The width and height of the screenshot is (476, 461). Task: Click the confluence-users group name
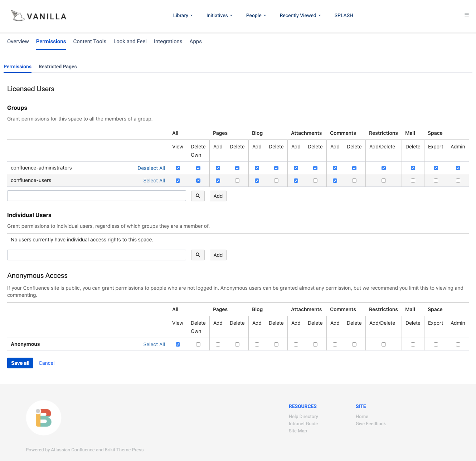[x=31, y=180]
